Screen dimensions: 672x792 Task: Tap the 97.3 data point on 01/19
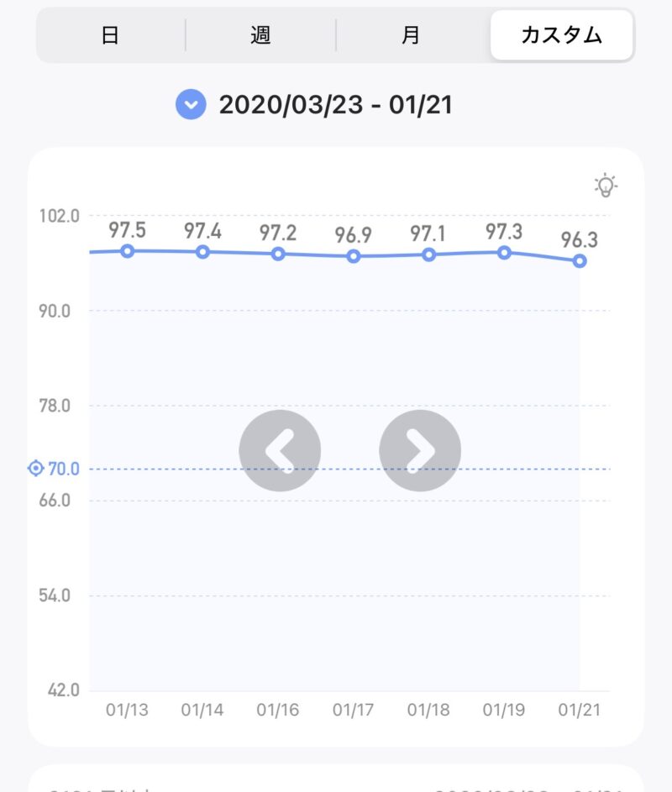click(x=504, y=253)
